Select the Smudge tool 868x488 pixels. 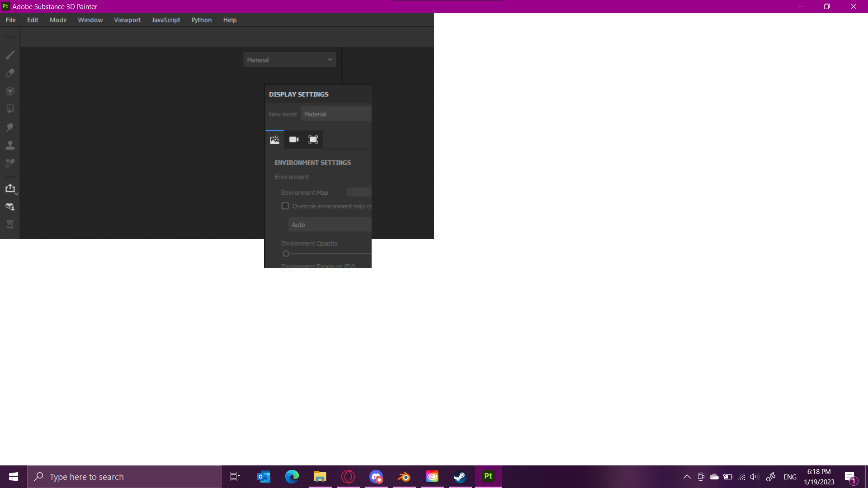tap(10, 127)
